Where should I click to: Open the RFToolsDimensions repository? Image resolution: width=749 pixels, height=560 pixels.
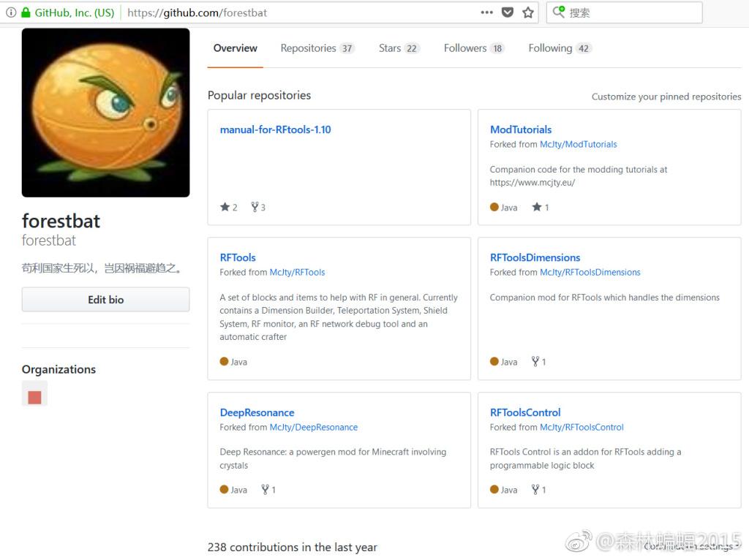pyautogui.click(x=535, y=257)
